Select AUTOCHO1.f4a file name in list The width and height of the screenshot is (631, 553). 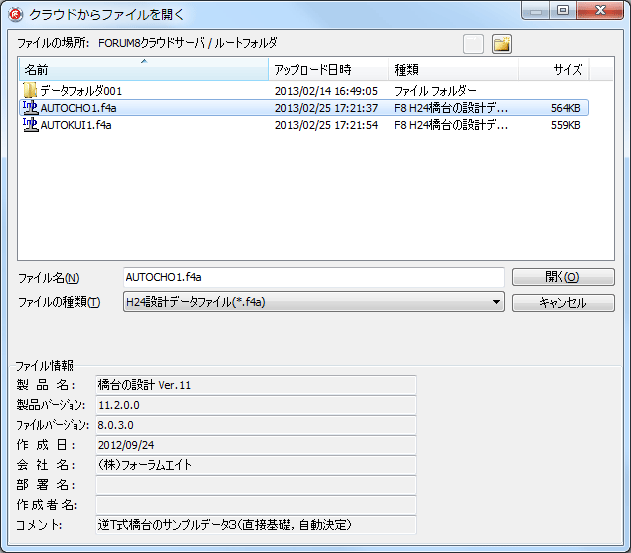point(78,108)
